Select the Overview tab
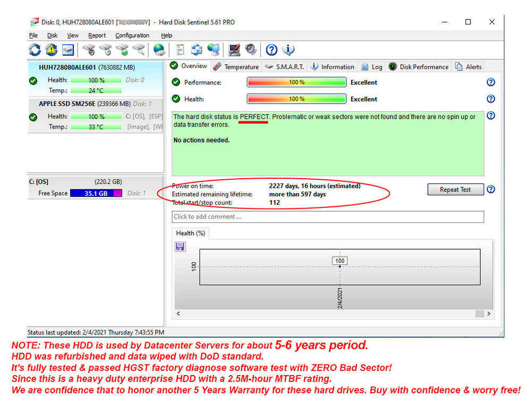This screenshot has height=399, width=532. (x=189, y=66)
